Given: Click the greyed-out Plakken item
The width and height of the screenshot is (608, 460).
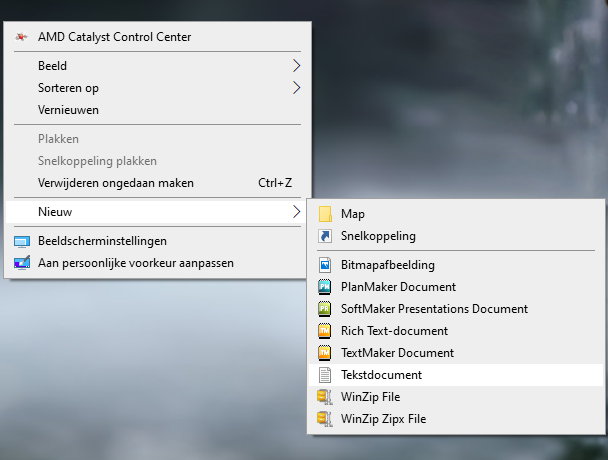Looking at the screenshot, I should 58,139.
